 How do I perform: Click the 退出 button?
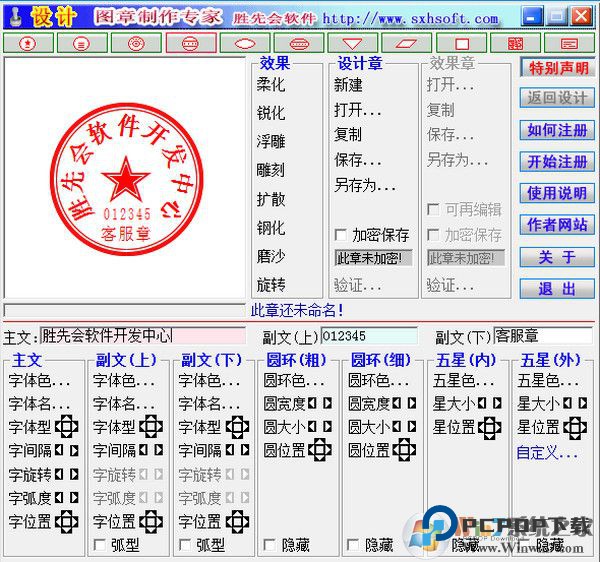(x=558, y=289)
